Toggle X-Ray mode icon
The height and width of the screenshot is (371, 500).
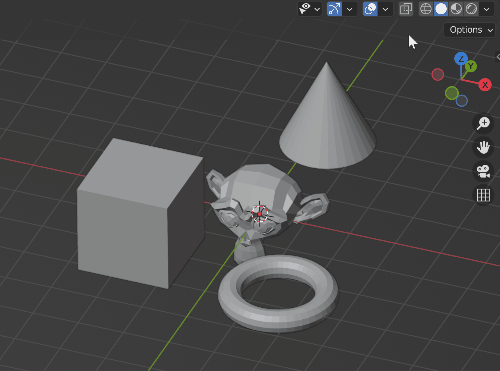coord(406,9)
